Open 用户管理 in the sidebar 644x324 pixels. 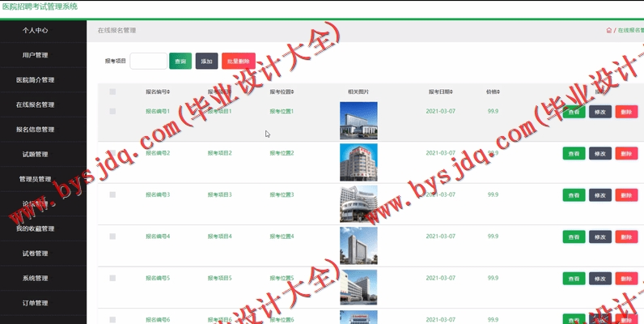36,55
